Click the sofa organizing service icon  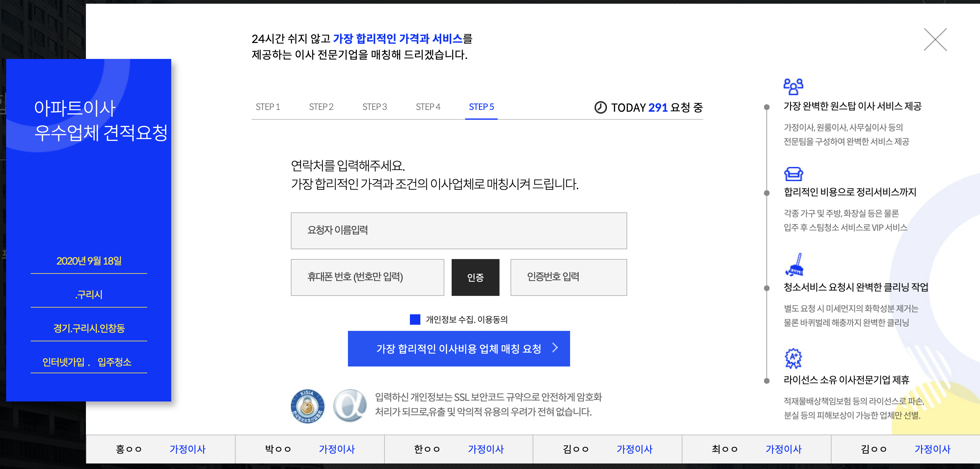coord(793,174)
